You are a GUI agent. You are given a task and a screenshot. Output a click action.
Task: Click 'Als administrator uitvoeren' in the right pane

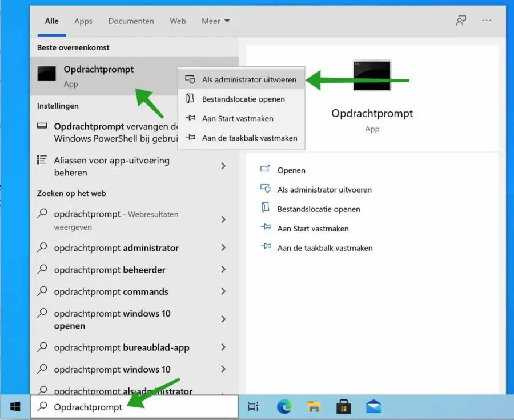[324, 190]
